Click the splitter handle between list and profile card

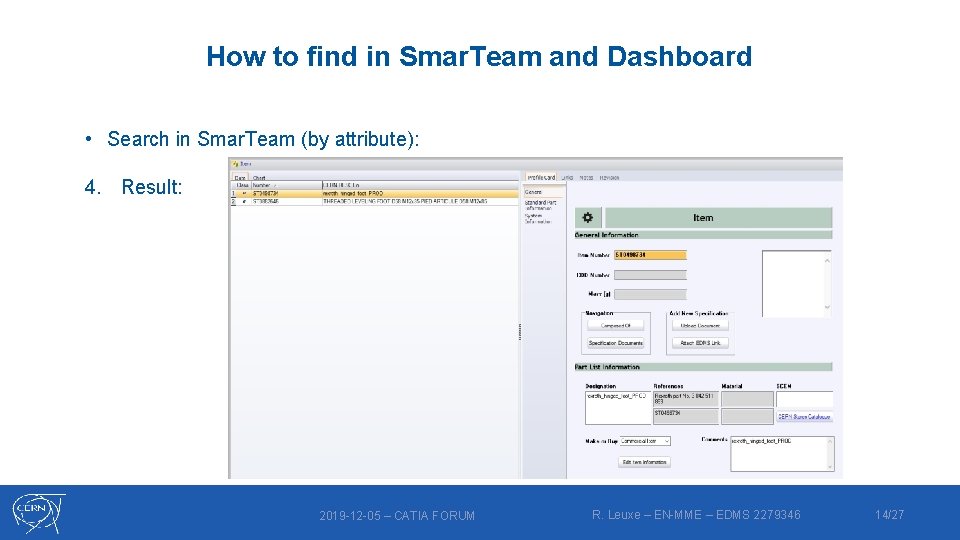(520, 332)
